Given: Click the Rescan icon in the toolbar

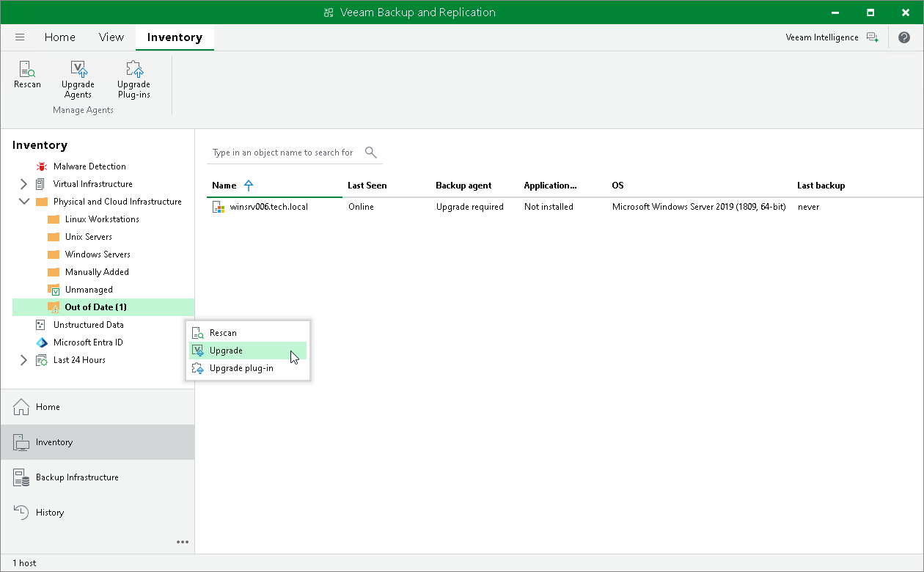Looking at the screenshot, I should click(x=27, y=77).
